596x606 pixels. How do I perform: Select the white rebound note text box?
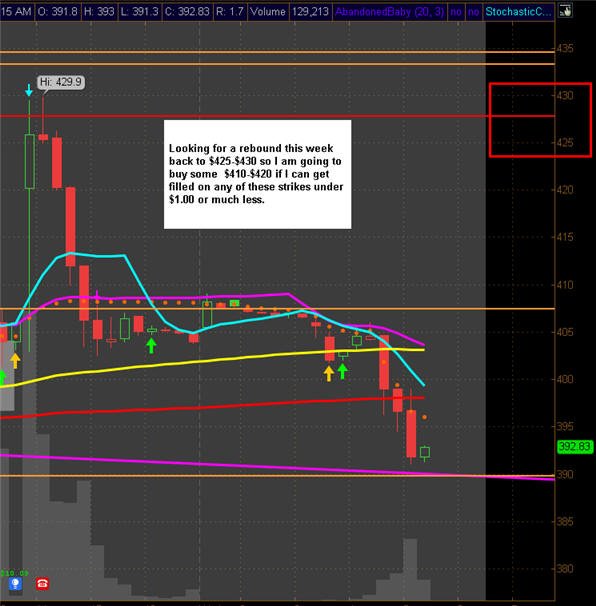click(257, 174)
